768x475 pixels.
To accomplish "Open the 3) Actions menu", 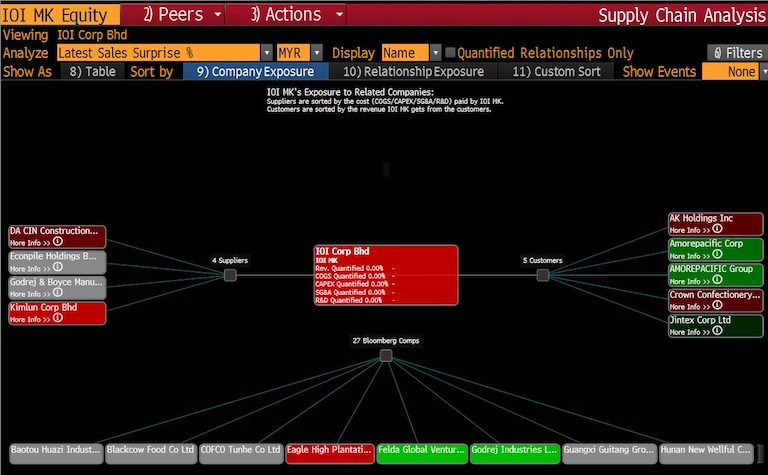I will click(286, 15).
